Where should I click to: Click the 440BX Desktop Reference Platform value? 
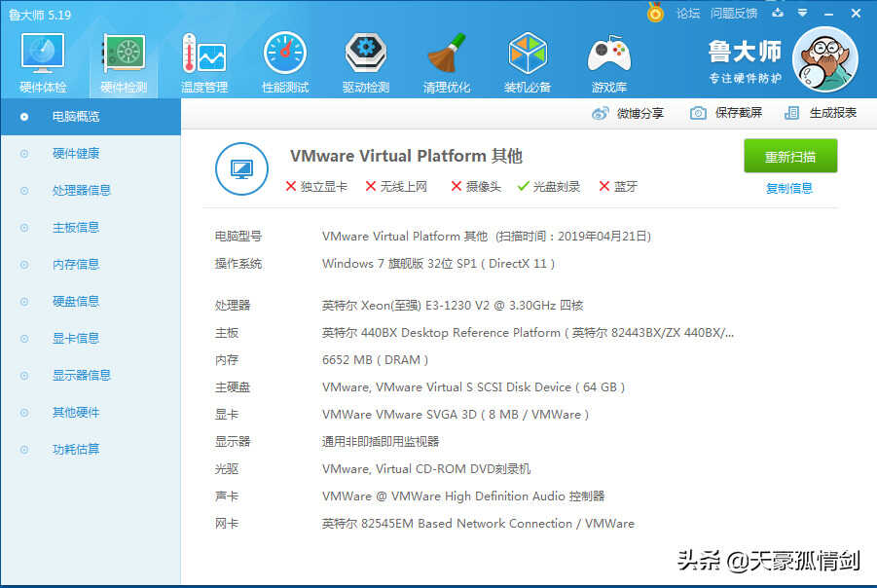click(528, 333)
